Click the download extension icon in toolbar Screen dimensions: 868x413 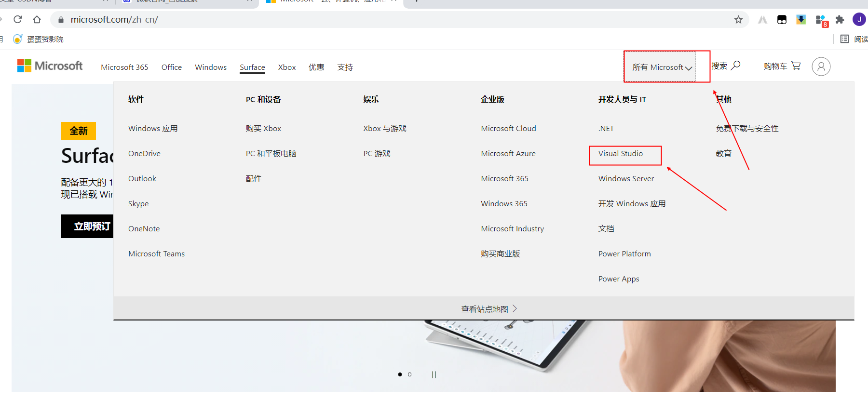pos(801,19)
